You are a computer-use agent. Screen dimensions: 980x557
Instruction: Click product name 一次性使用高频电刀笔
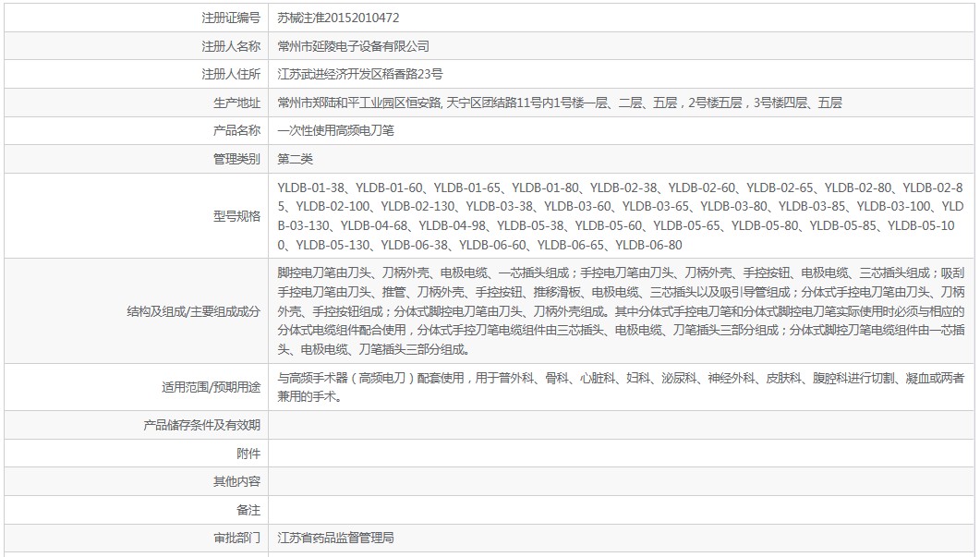click(335, 130)
